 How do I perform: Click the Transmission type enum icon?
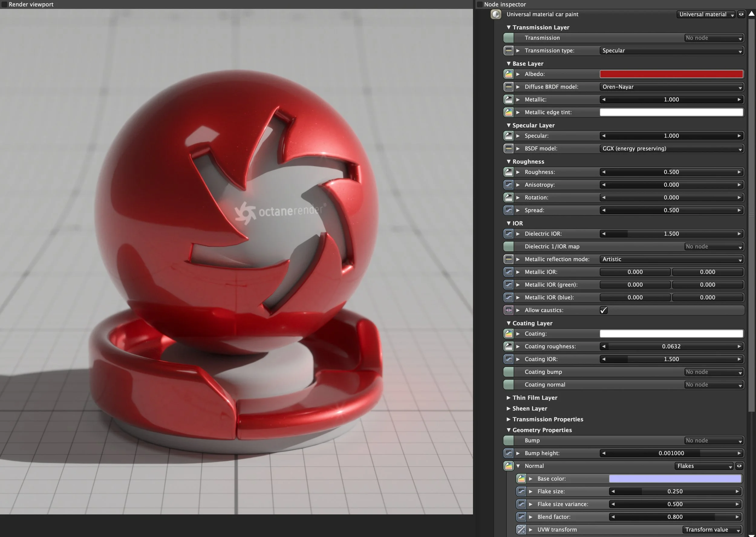click(x=509, y=51)
